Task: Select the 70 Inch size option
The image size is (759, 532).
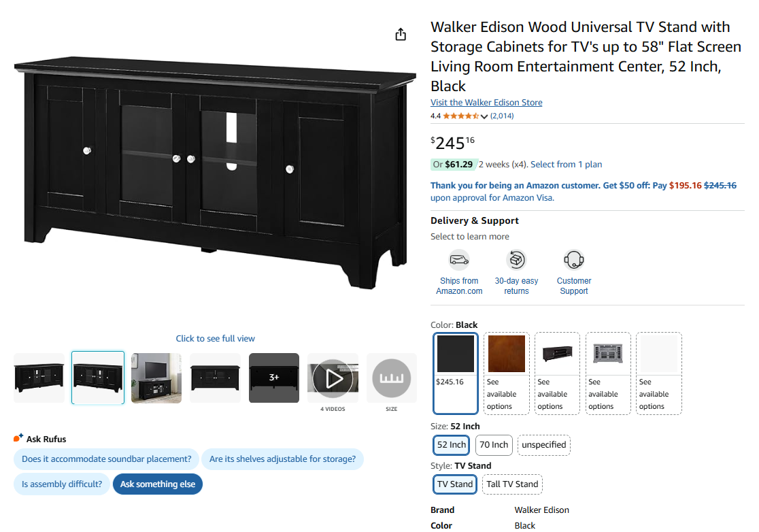Action: pos(494,445)
